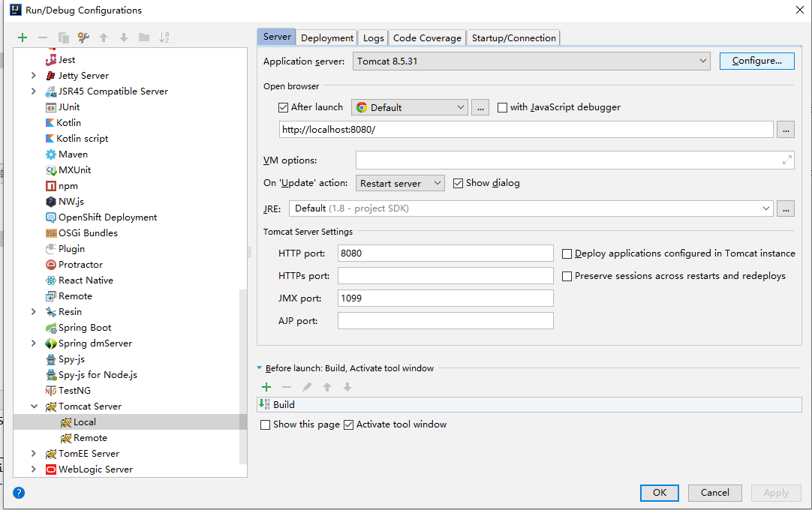The width and height of the screenshot is (812, 510).
Task: Open the browser Default dropdown
Action: pos(410,107)
